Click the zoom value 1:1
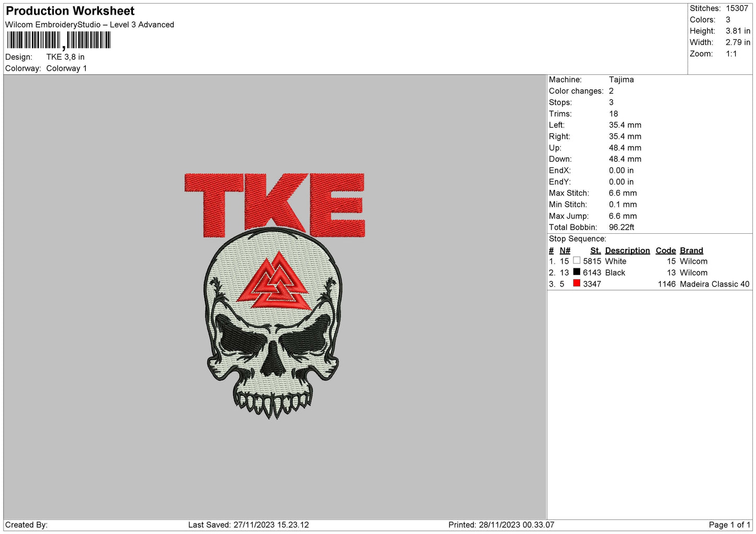Viewport: 756px width, 534px height. pos(731,54)
